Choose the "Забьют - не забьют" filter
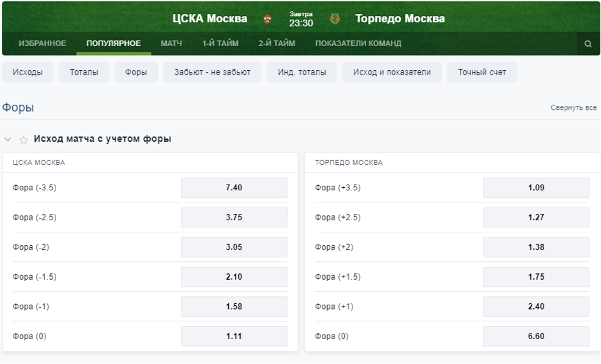 pos(212,72)
